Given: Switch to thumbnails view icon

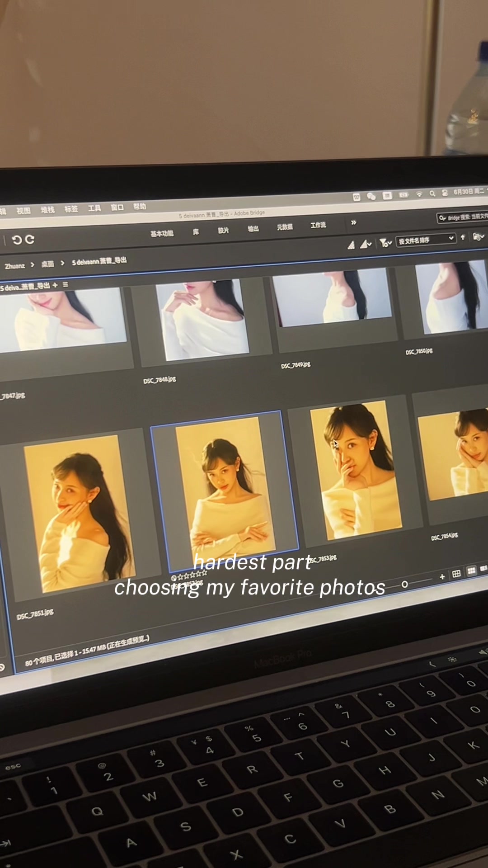Looking at the screenshot, I should [x=471, y=571].
